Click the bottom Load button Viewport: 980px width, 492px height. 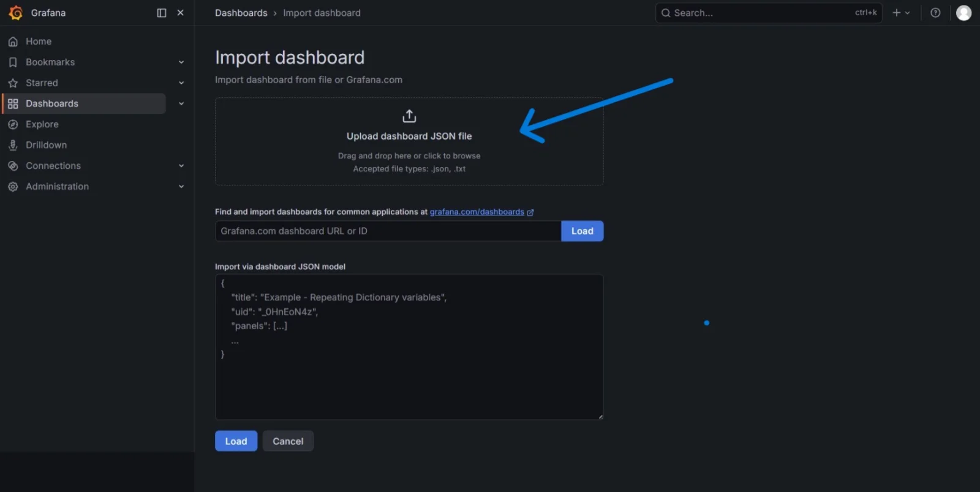tap(236, 441)
